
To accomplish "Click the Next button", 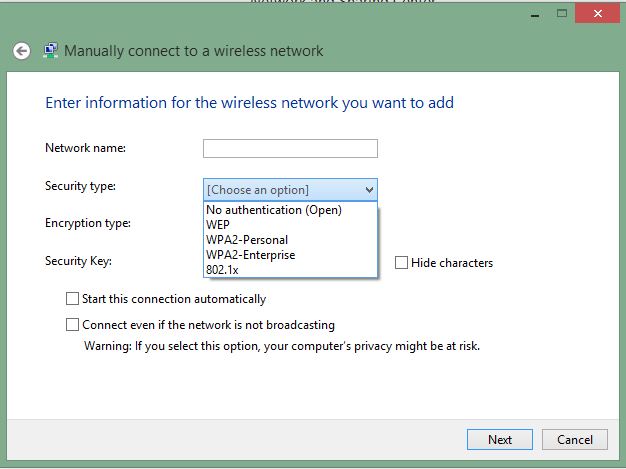I will coord(500,439).
